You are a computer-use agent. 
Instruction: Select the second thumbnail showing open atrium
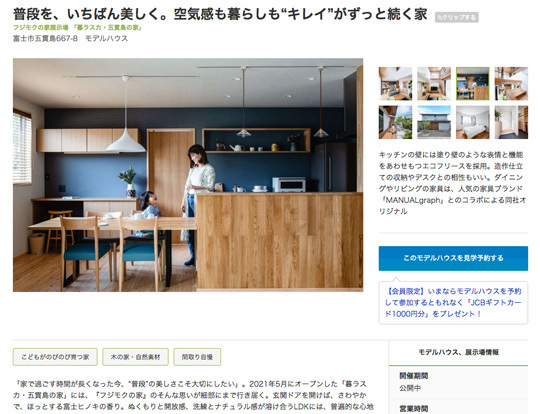(434, 84)
